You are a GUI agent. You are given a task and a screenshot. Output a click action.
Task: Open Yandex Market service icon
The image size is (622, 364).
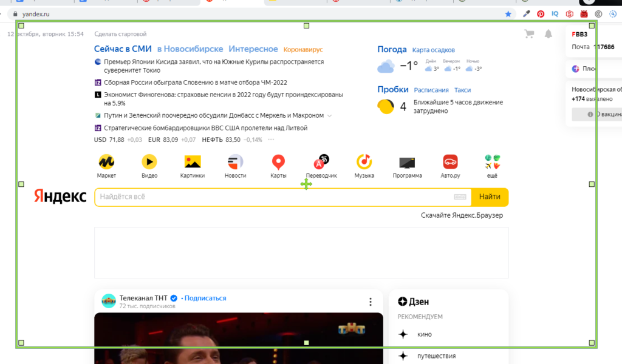[106, 161]
